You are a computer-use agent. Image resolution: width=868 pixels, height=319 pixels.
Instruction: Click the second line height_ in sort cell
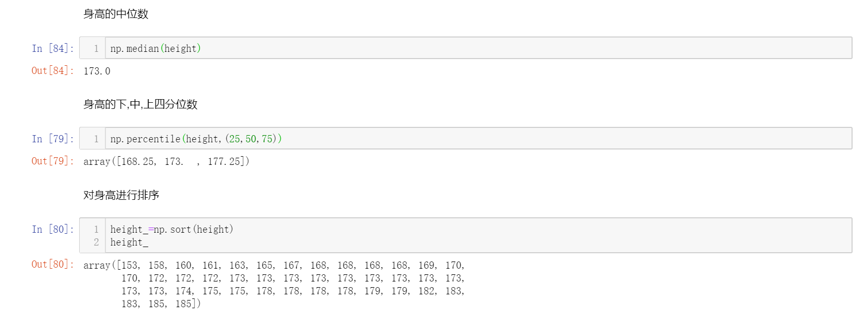(129, 242)
